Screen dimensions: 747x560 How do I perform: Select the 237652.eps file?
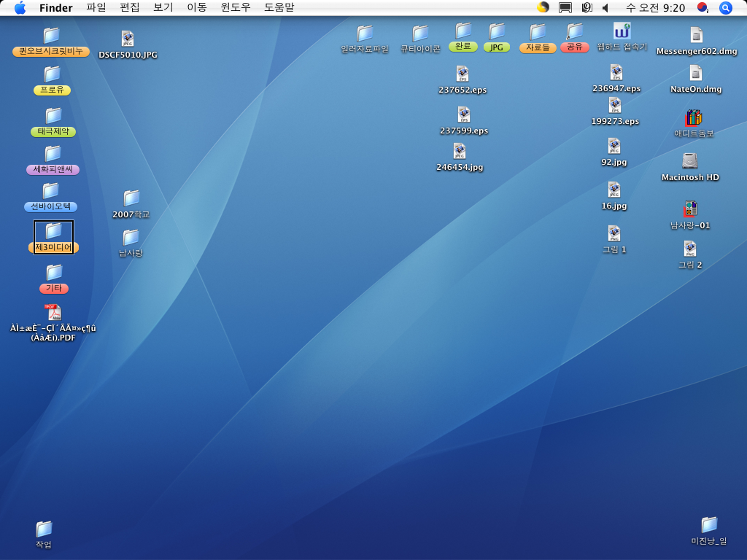tap(462, 74)
